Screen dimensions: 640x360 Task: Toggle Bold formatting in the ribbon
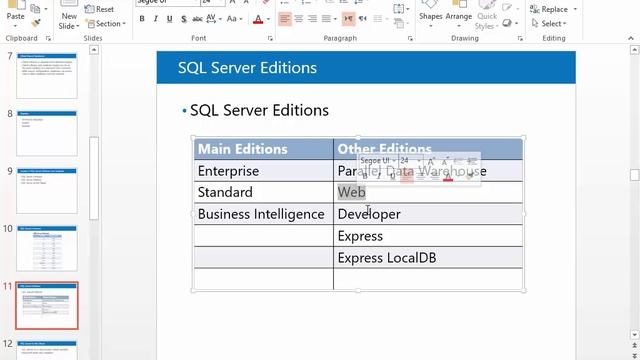tap(142, 19)
